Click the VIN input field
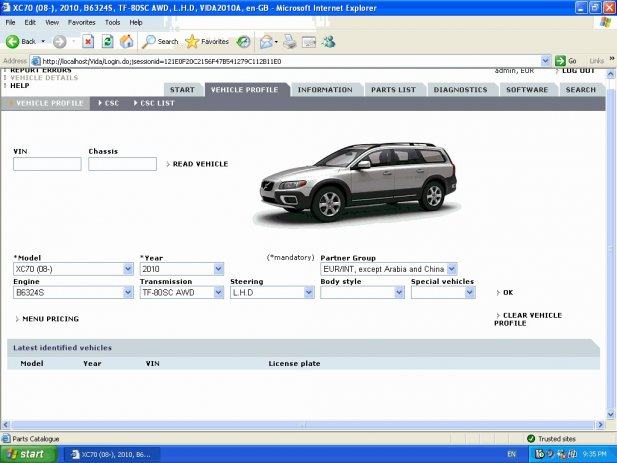The height and width of the screenshot is (463, 617). [47, 164]
